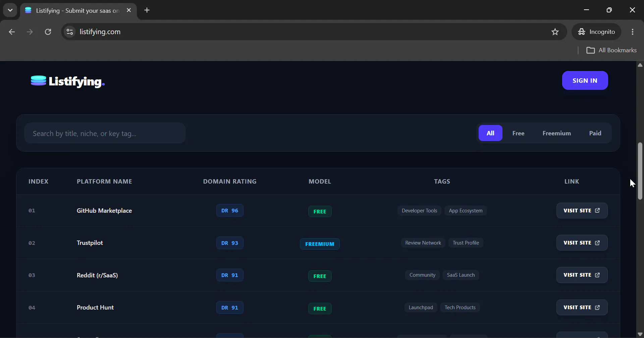Click external-link icon in Product Hunt row
The image size is (644, 338).
597,308
